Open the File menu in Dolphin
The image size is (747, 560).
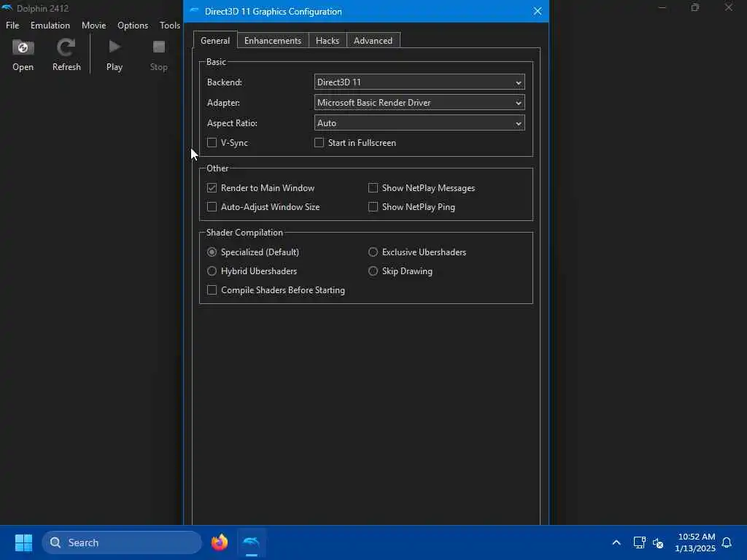tap(12, 26)
